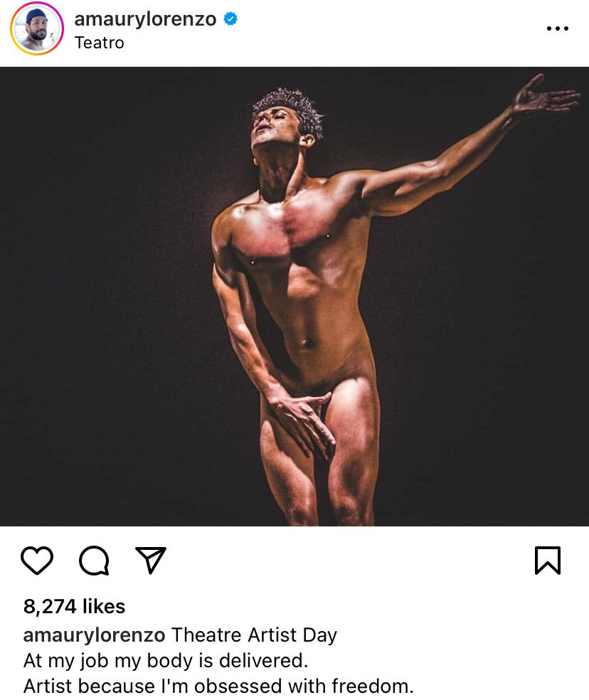The width and height of the screenshot is (589, 700).
Task: Open the three-dot more options menu
Action: click(558, 28)
